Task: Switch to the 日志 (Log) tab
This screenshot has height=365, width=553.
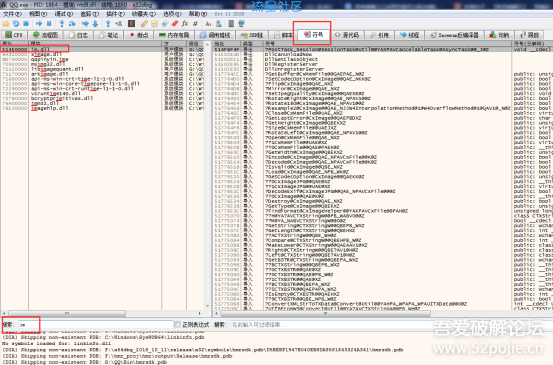Action: (79, 35)
